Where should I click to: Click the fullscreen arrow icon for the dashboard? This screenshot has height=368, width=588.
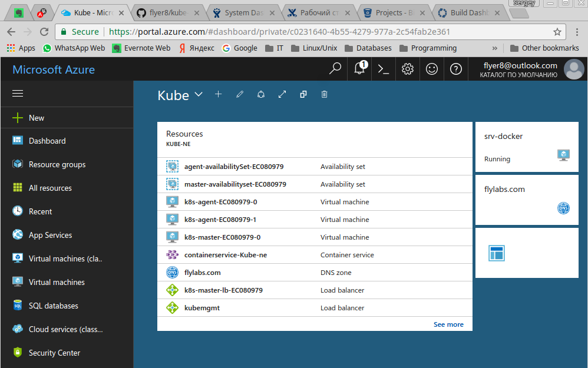282,94
